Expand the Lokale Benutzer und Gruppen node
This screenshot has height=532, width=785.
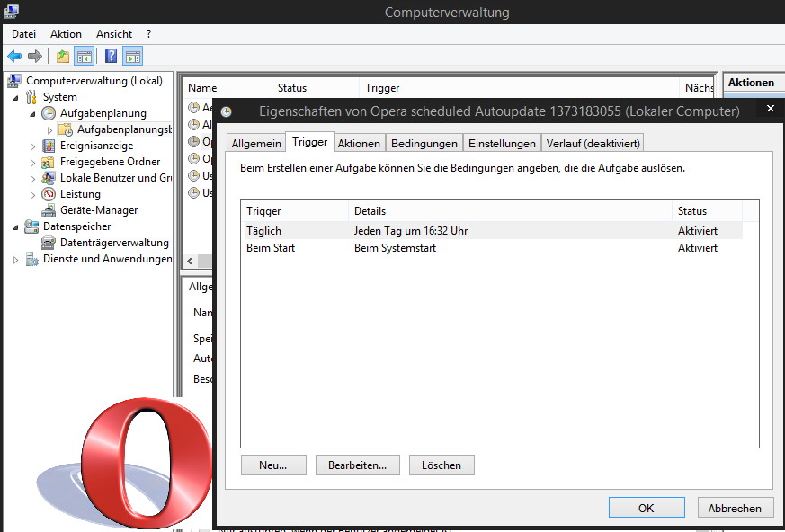coord(32,178)
